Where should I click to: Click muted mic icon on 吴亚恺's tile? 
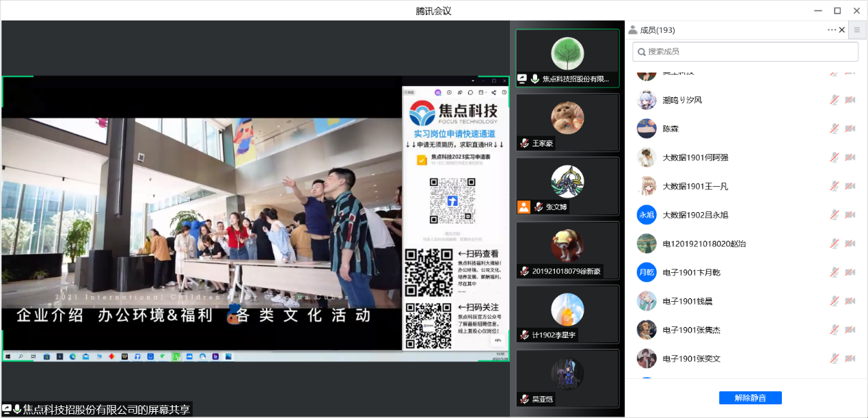coord(524,399)
